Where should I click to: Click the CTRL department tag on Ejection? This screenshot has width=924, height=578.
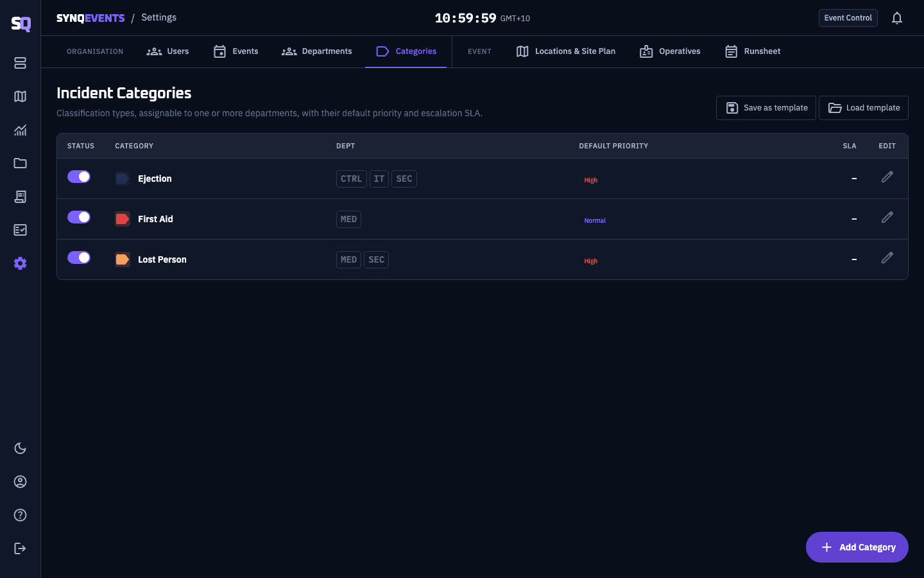tap(352, 179)
